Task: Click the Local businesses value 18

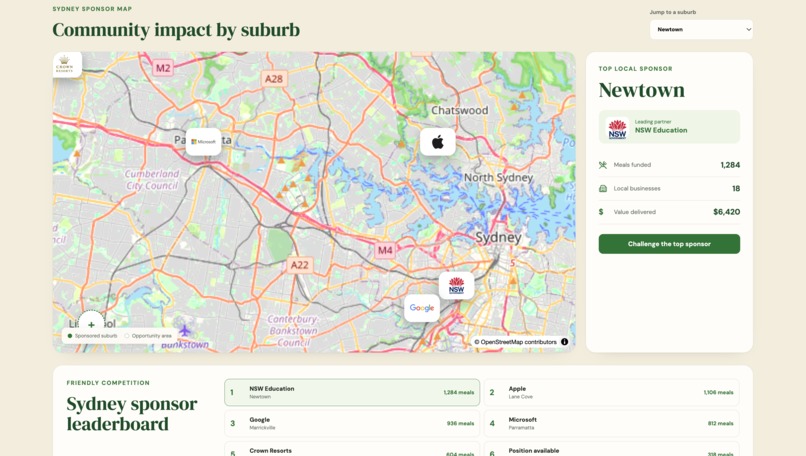Action: pyautogui.click(x=736, y=189)
